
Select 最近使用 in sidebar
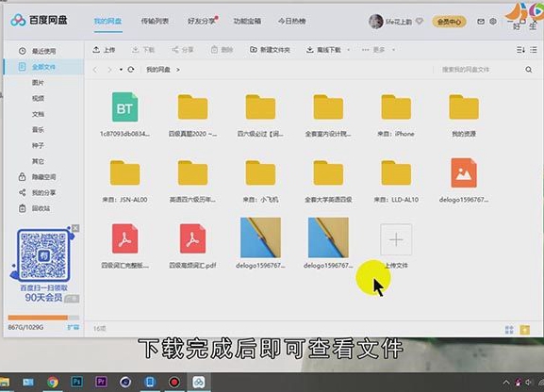pyautogui.click(x=43, y=51)
